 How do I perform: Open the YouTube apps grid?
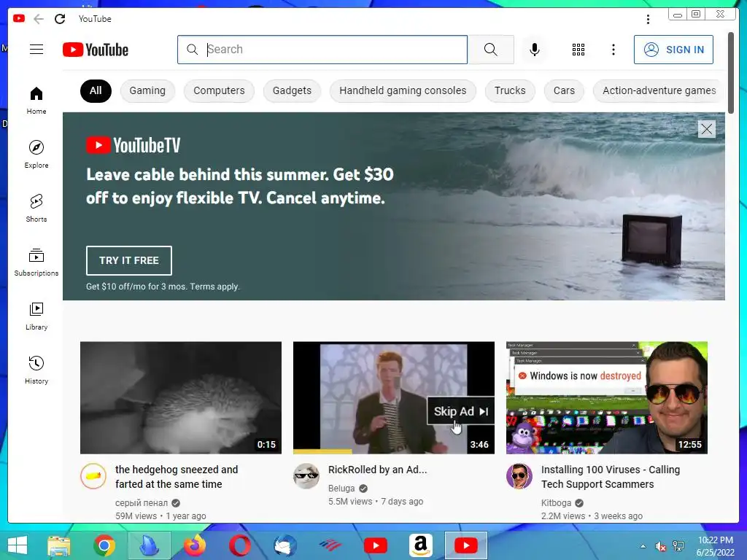[x=578, y=50]
